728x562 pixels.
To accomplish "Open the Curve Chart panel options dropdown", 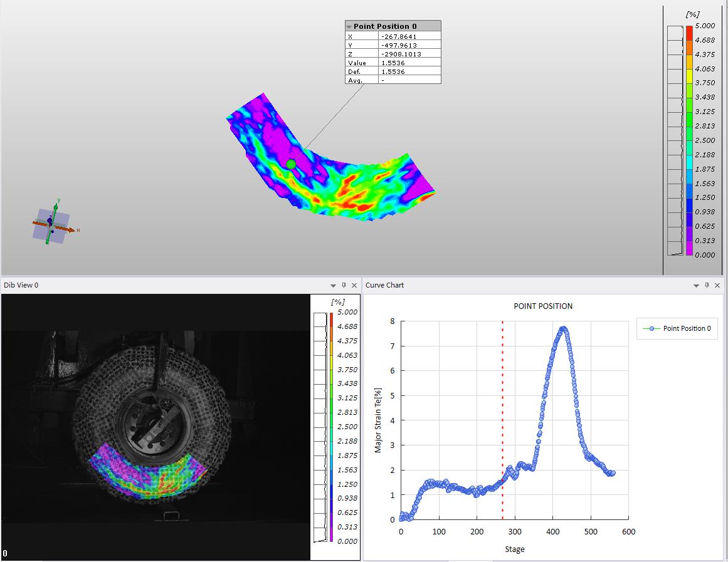I will 696,285.
